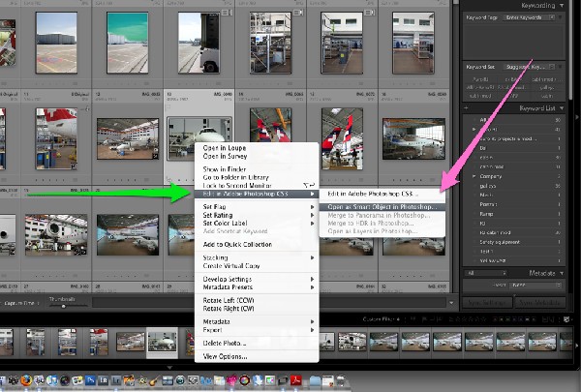Adjust the Thumbnails size slider
This screenshot has height=392, width=581.
pos(63,306)
